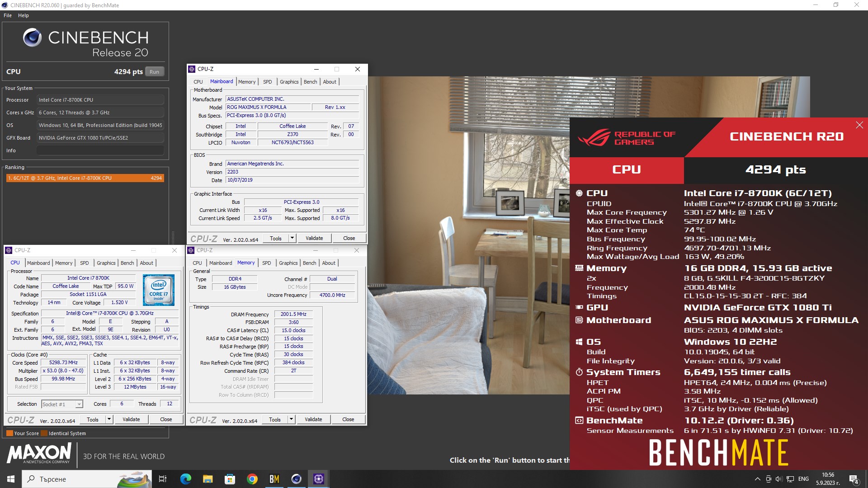Click the 384 clocks tRFC value
Screen dimensions: 868x488
coord(293,362)
